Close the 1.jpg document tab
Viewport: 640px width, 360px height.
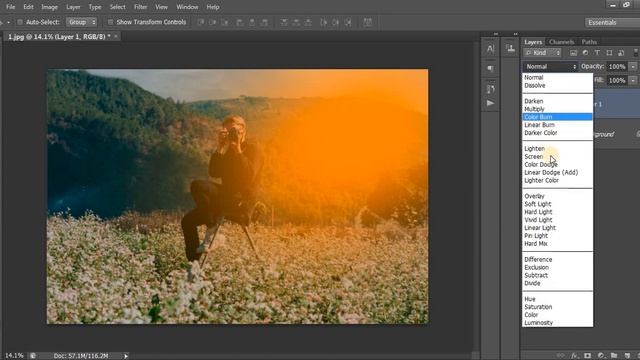[x=116, y=36]
